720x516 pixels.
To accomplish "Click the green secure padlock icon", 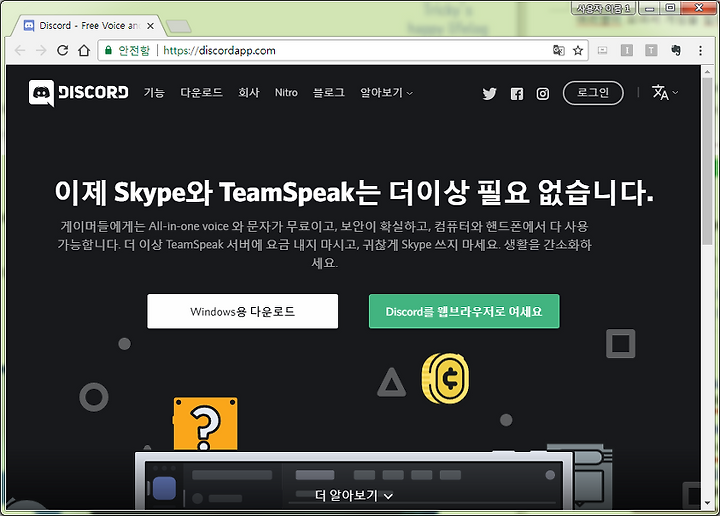I will pos(108,50).
